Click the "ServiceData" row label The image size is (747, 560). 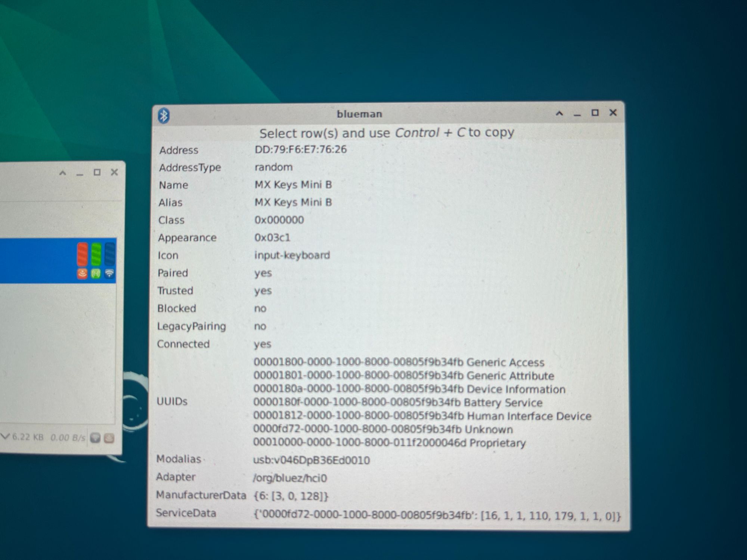pos(186,513)
